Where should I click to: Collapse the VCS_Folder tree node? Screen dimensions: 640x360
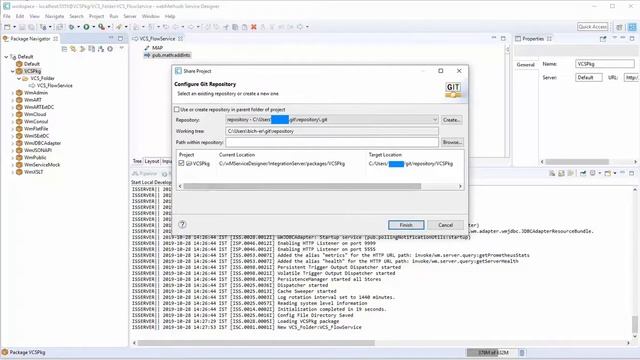coord(19,78)
